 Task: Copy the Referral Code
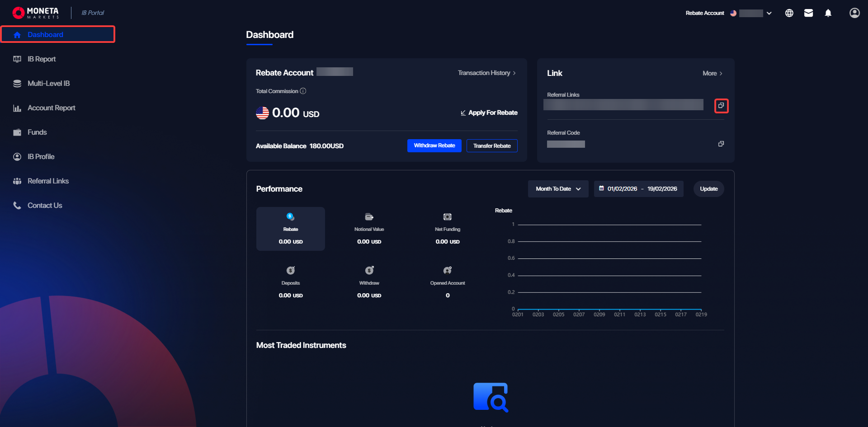(721, 144)
